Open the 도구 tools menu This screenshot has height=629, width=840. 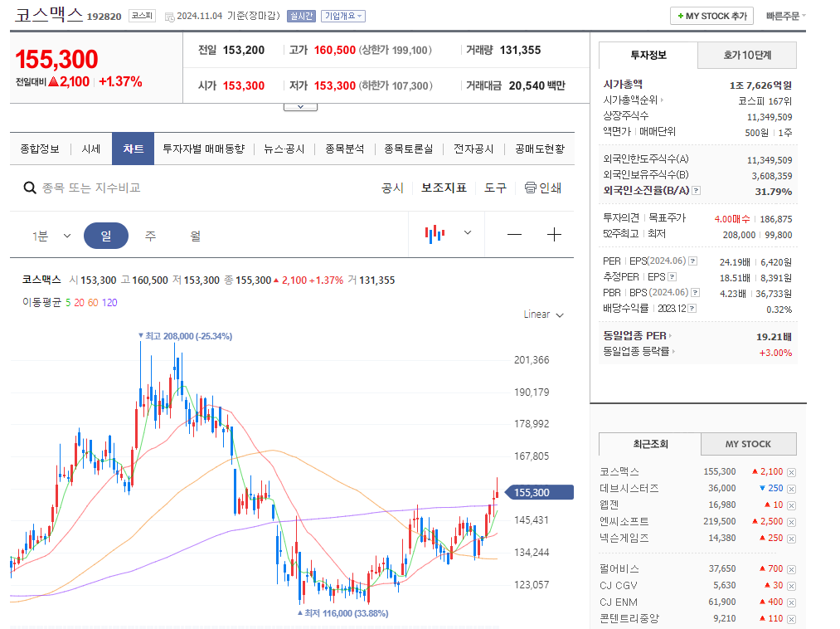tap(495, 188)
